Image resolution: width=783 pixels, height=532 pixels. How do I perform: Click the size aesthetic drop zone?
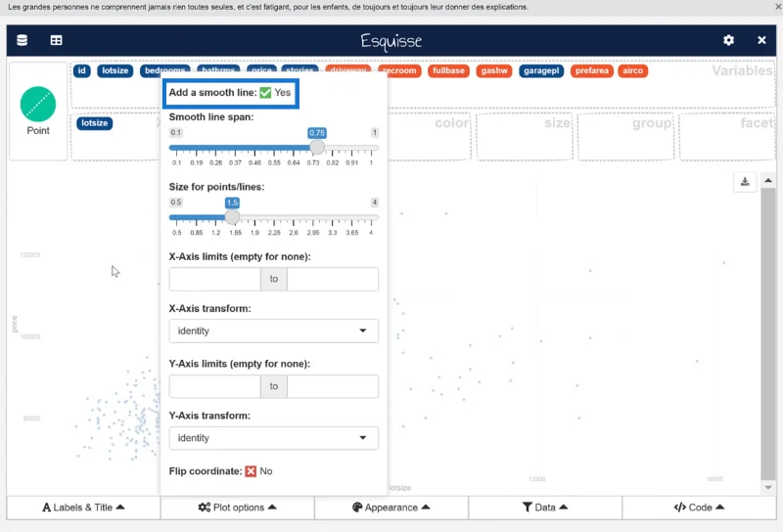coord(525,137)
